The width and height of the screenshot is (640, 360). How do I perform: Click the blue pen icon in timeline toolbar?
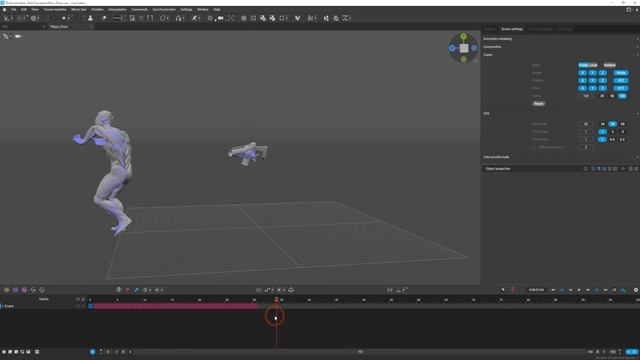(136, 290)
